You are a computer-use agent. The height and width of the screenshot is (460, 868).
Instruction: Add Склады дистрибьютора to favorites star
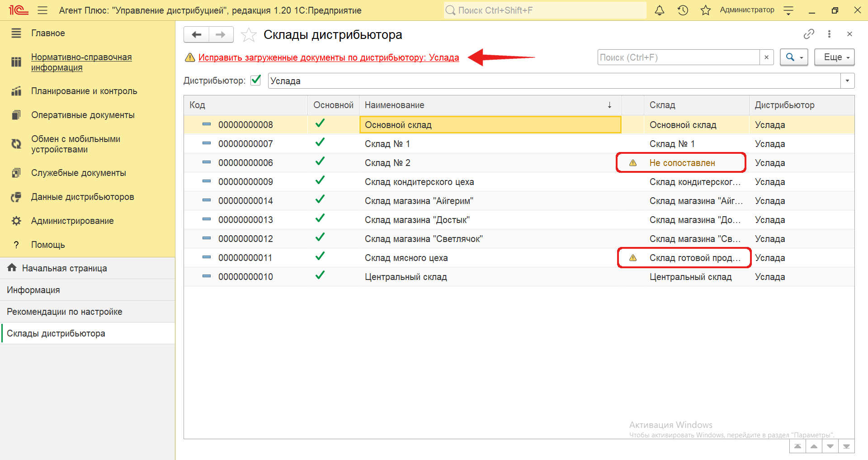(249, 34)
